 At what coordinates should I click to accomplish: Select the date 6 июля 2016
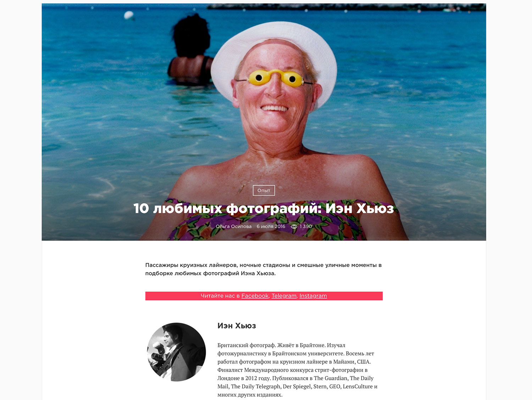[x=271, y=226]
